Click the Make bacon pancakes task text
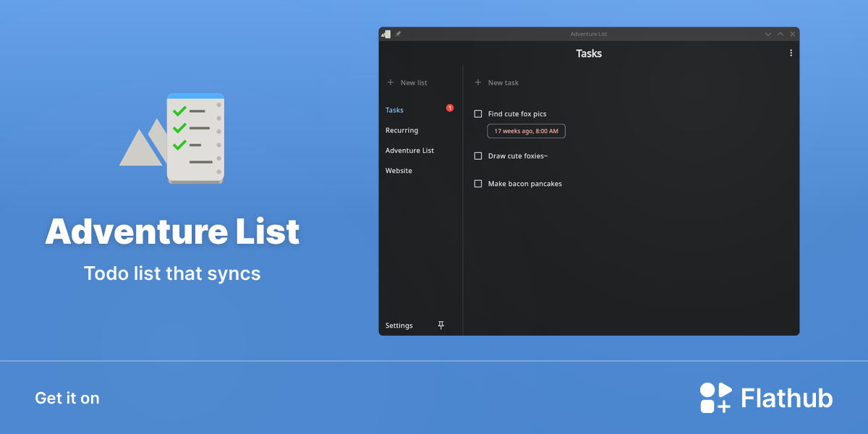The image size is (868, 434). click(525, 184)
